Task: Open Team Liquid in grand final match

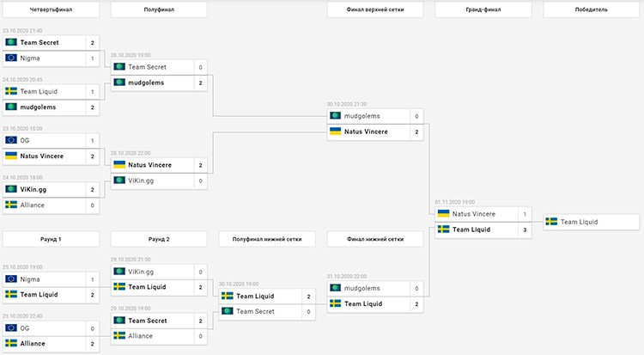Action: [x=471, y=230]
